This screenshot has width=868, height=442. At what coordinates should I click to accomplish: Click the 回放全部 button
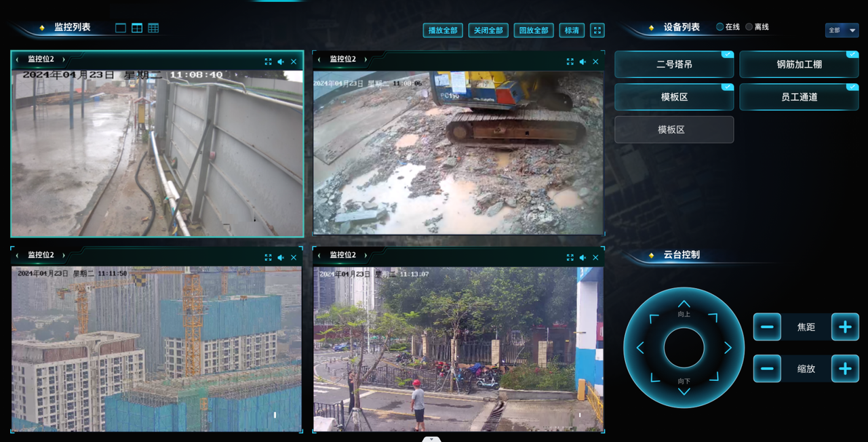point(534,31)
